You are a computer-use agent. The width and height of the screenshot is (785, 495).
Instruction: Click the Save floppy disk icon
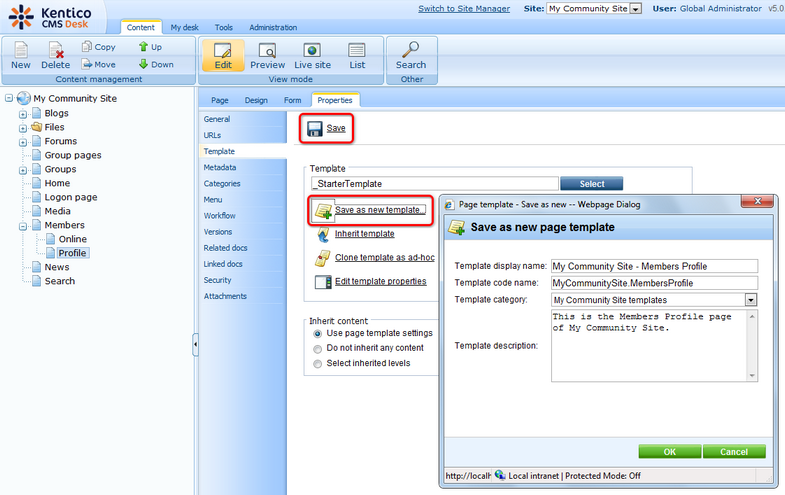click(x=314, y=129)
